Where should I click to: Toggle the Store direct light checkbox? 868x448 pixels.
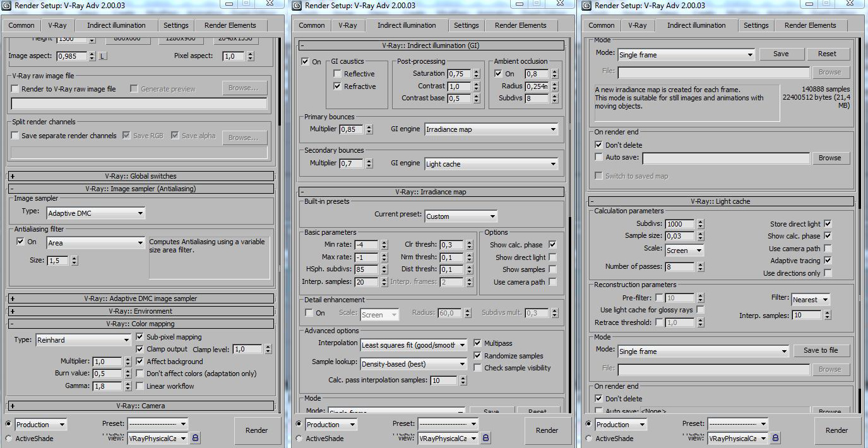click(828, 223)
